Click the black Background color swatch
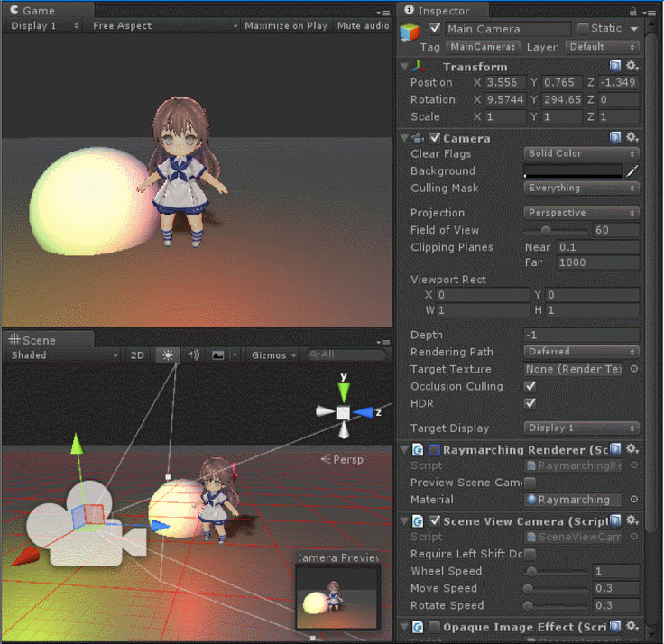 click(573, 170)
